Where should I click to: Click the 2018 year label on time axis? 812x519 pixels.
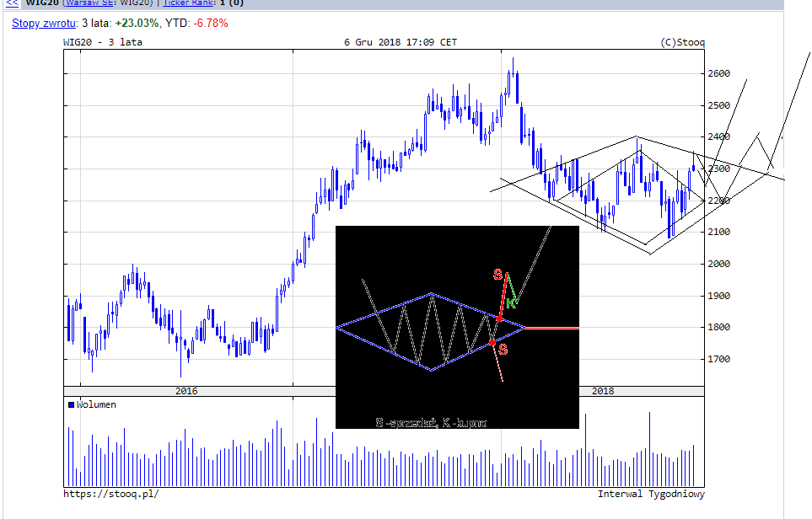(x=603, y=391)
